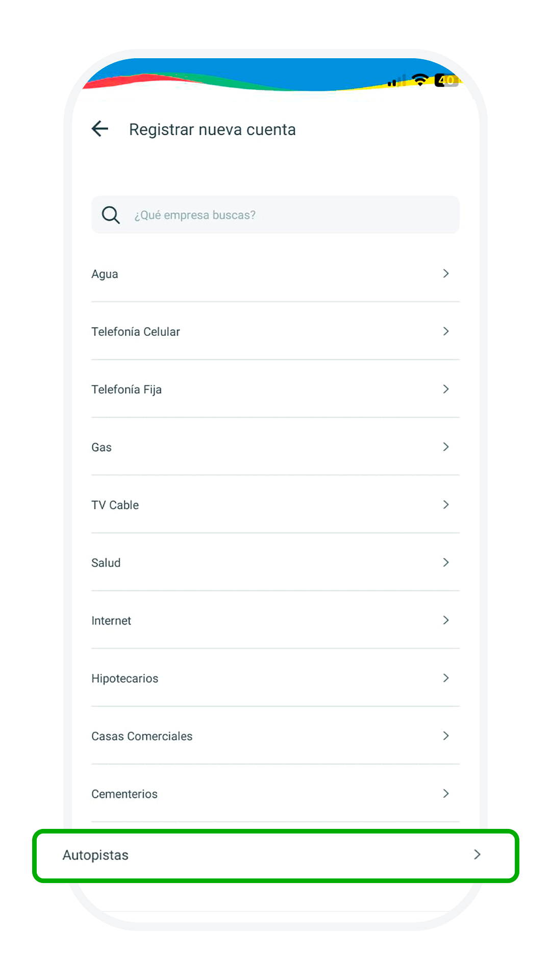The height and width of the screenshot is (980, 551).
Task: Expand TV Cable with its chevron
Action: (446, 505)
